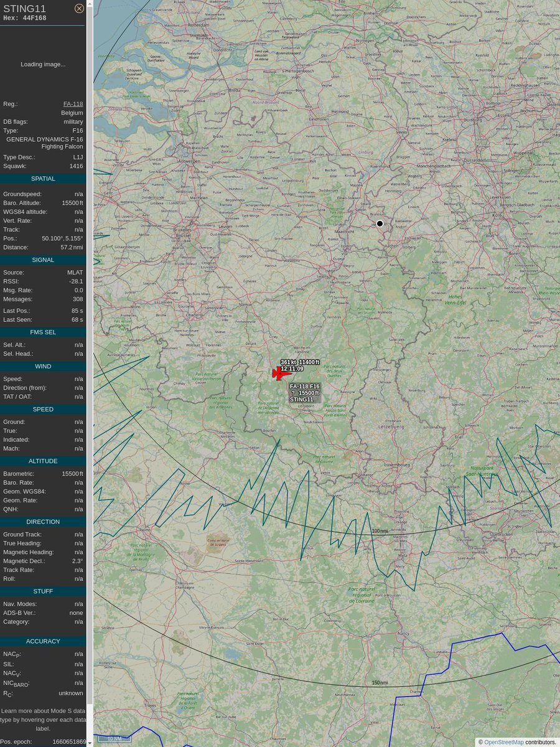Toggle the SPEED section visibility
This screenshot has width=560, height=747.
[x=42, y=409]
